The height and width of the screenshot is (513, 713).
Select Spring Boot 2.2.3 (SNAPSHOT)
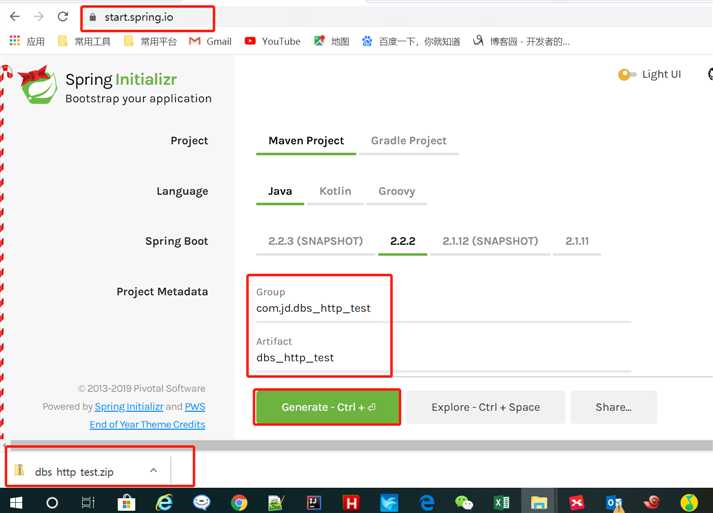coord(316,241)
